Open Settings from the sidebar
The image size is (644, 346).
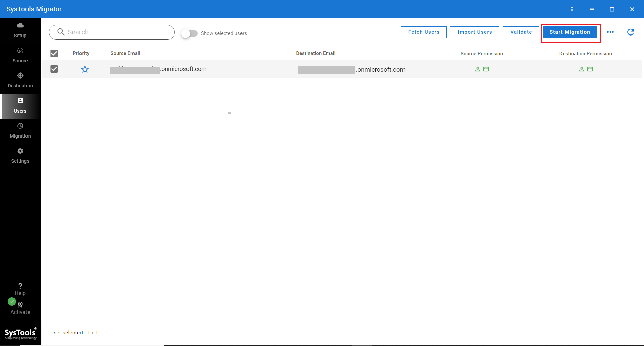20,156
